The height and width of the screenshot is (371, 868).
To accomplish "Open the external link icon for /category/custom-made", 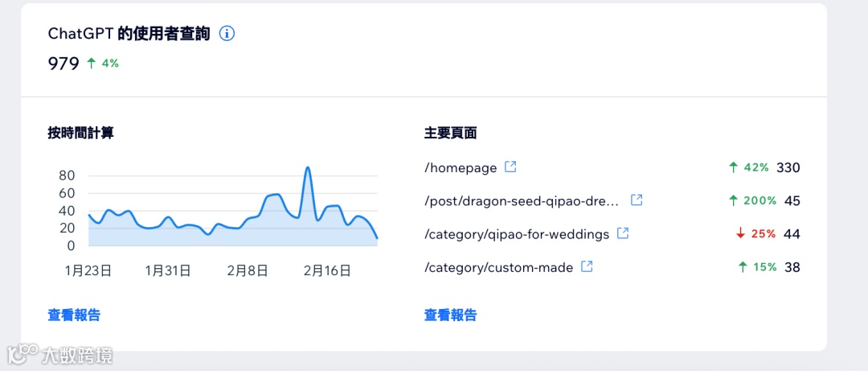I will (587, 266).
